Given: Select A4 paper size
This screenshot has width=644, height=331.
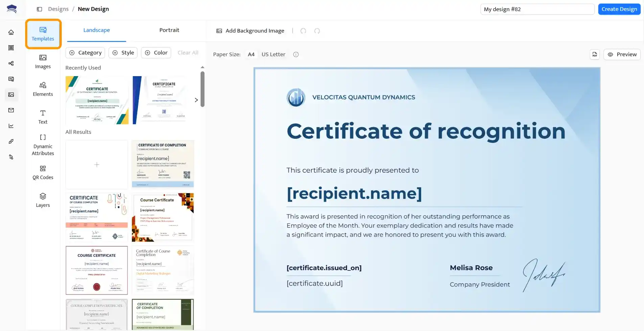Looking at the screenshot, I should [x=251, y=54].
